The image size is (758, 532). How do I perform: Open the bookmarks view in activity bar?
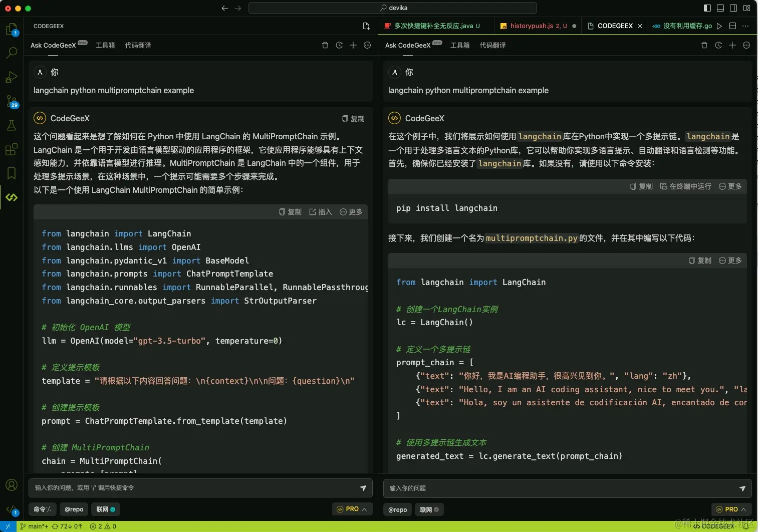pyautogui.click(x=12, y=173)
